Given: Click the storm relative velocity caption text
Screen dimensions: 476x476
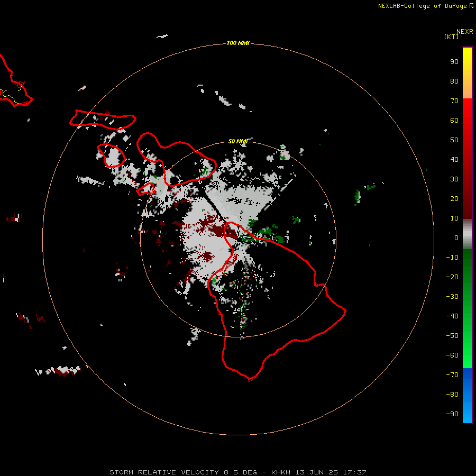Looking at the screenshot, I should coord(237,472).
